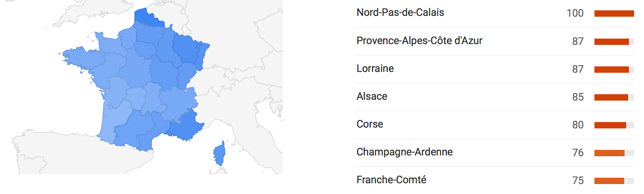
Task: Click the Franche-Comté region name in the list
Action: pyautogui.click(x=391, y=180)
